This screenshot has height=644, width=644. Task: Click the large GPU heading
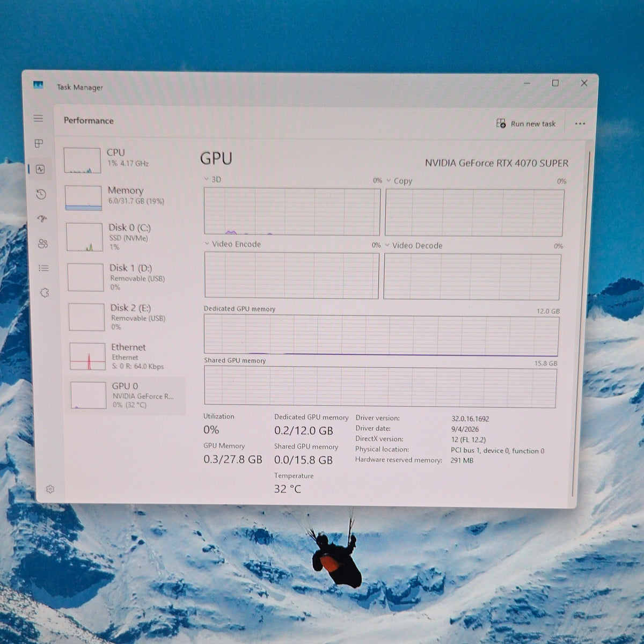pos(216,159)
